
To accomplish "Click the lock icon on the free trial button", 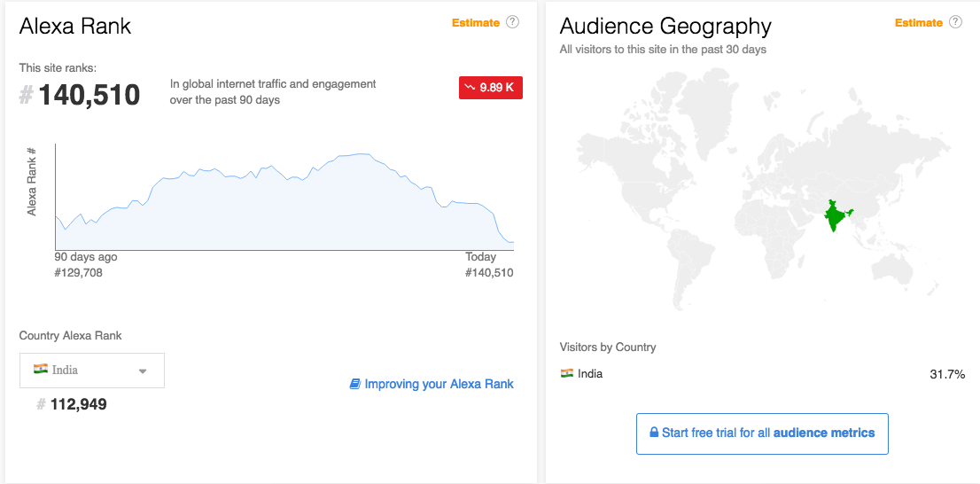I will (654, 433).
